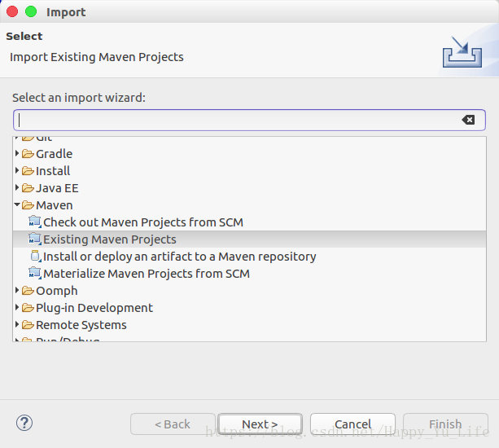Expand the Install tree node
The height and width of the screenshot is (448, 499).
click(17, 171)
